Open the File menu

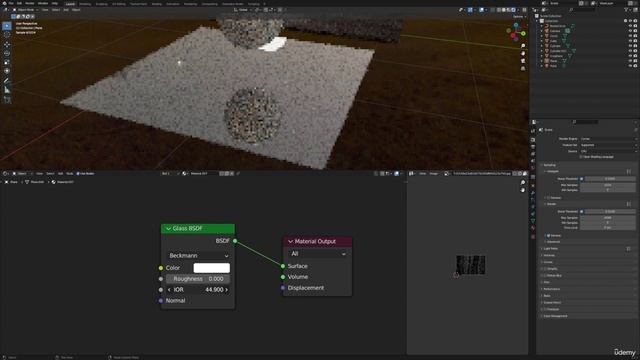coord(11,3)
